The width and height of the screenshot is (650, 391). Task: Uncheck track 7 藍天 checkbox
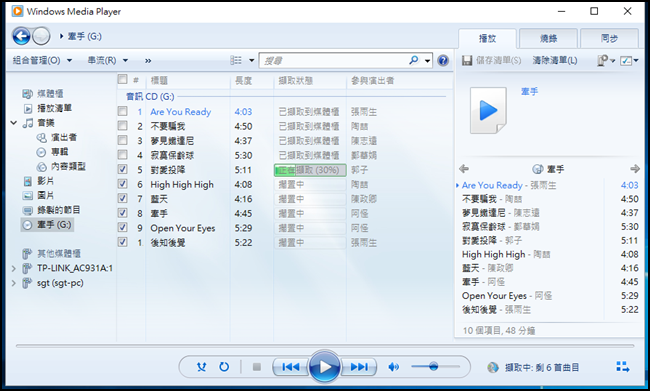122,198
